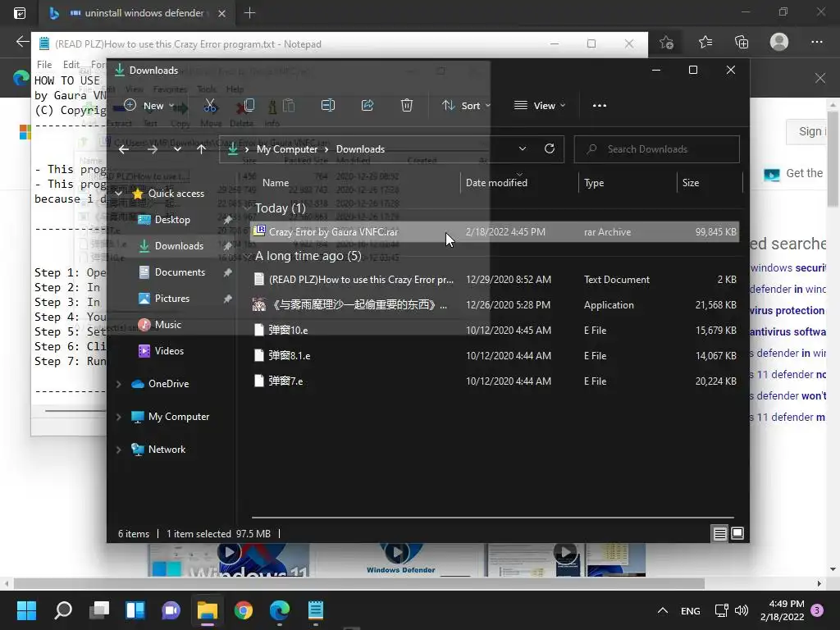Go back with Explorer's back arrow

click(124, 149)
